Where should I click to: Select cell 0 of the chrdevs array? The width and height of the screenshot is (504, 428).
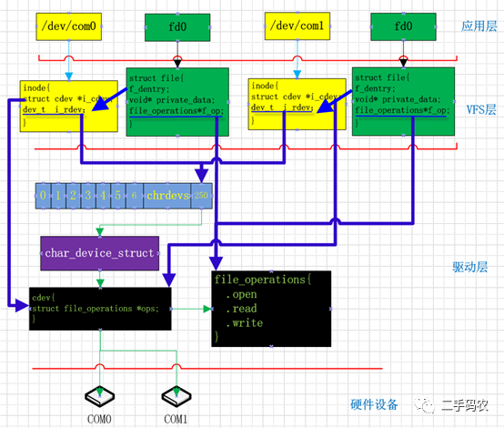[43, 196]
